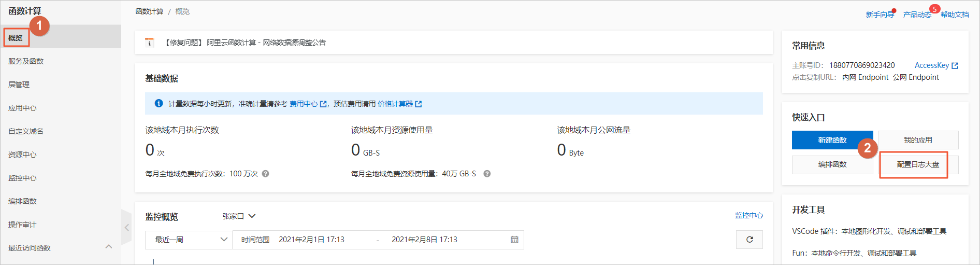Open 产品动态 notifications link
This screenshot has height=265, width=980.
pyautogui.click(x=917, y=15)
